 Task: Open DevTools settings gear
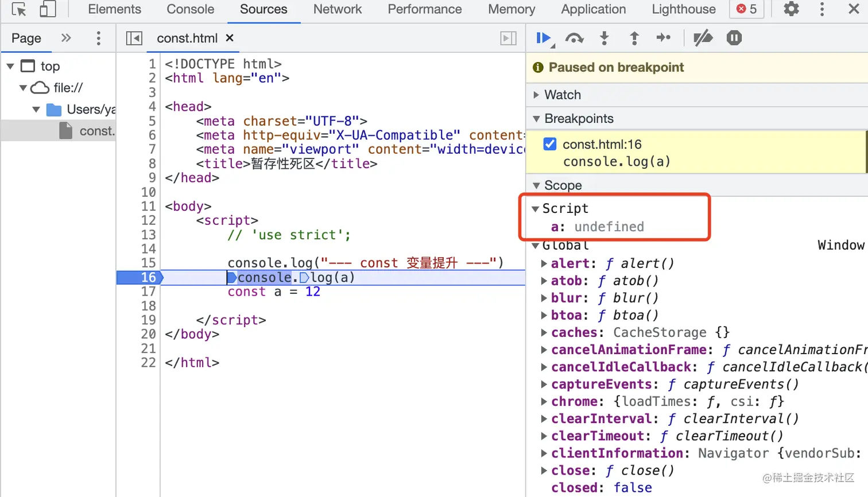point(792,9)
